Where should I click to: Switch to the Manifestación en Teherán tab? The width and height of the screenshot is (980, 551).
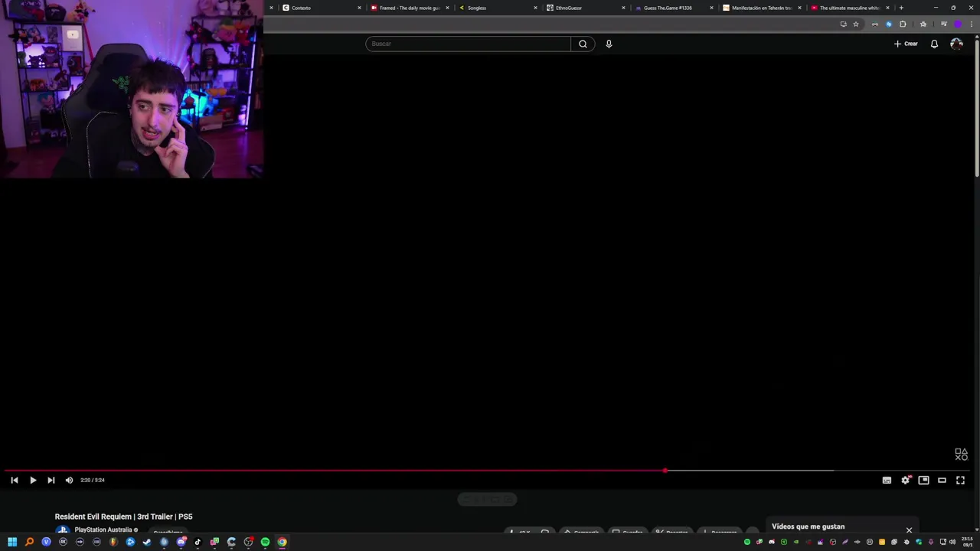coord(762,8)
